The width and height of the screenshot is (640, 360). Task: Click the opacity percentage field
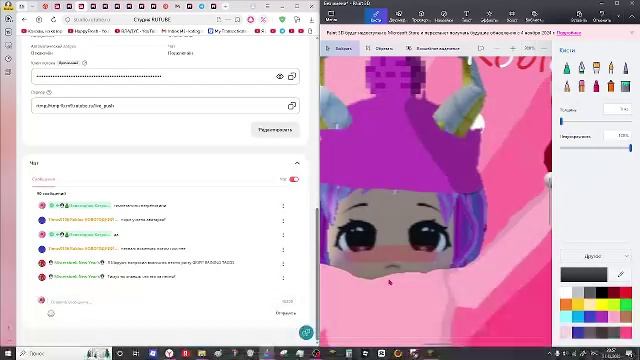617,136
